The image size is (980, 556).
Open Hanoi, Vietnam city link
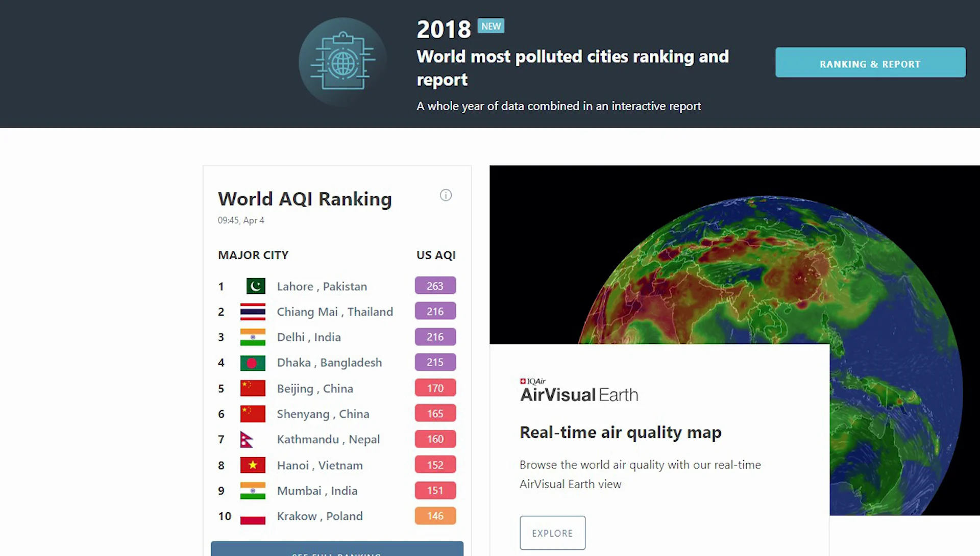point(320,465)
